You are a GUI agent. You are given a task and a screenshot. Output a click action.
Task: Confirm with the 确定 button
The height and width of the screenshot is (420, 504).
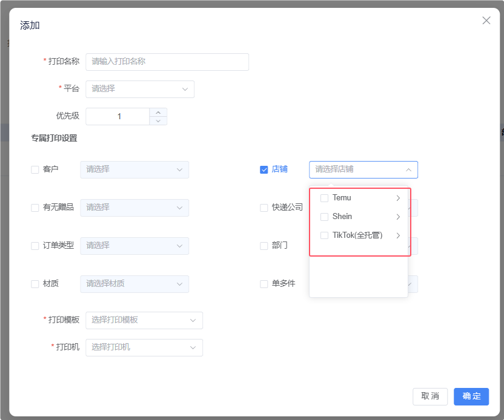pyautogui.click(x=471, y=396)
